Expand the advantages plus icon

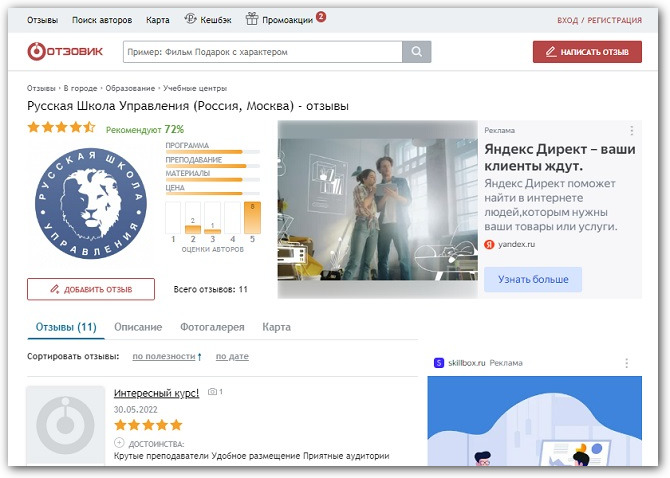coord(119,442)
